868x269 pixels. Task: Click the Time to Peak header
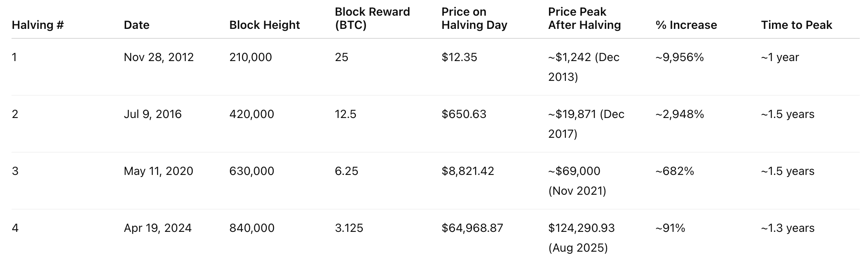(x=797, y=25)
